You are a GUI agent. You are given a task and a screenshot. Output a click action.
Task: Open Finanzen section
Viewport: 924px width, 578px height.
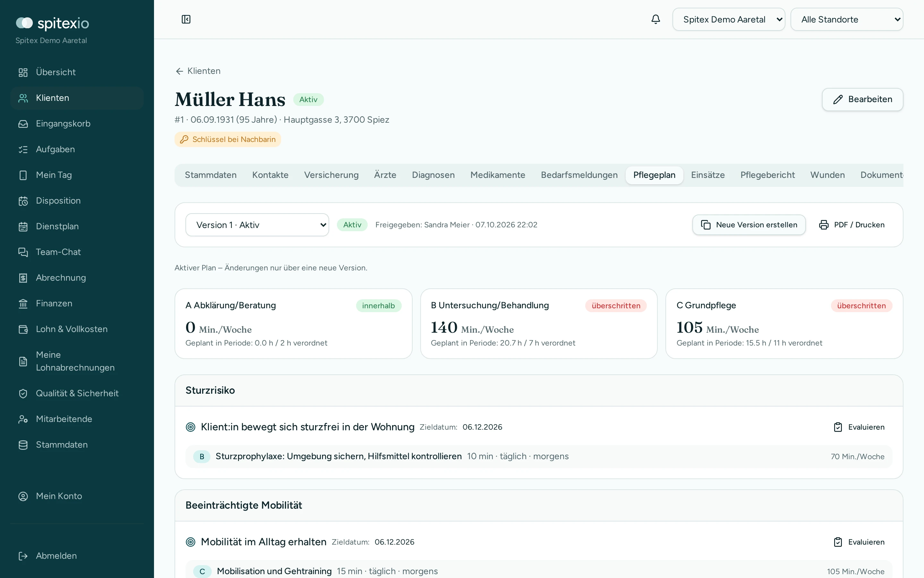(x=77, y=303)
